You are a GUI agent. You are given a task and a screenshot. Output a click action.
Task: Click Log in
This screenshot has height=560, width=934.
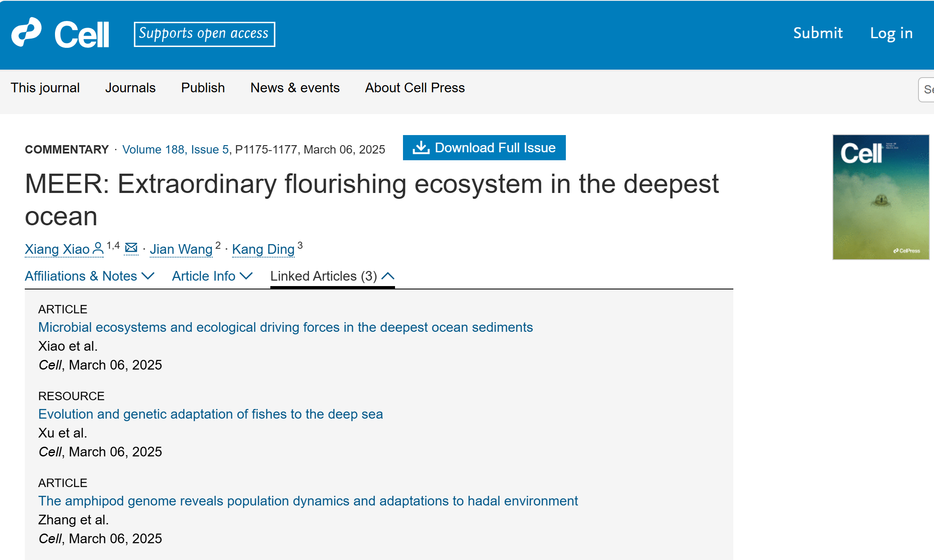click(891, 33)
